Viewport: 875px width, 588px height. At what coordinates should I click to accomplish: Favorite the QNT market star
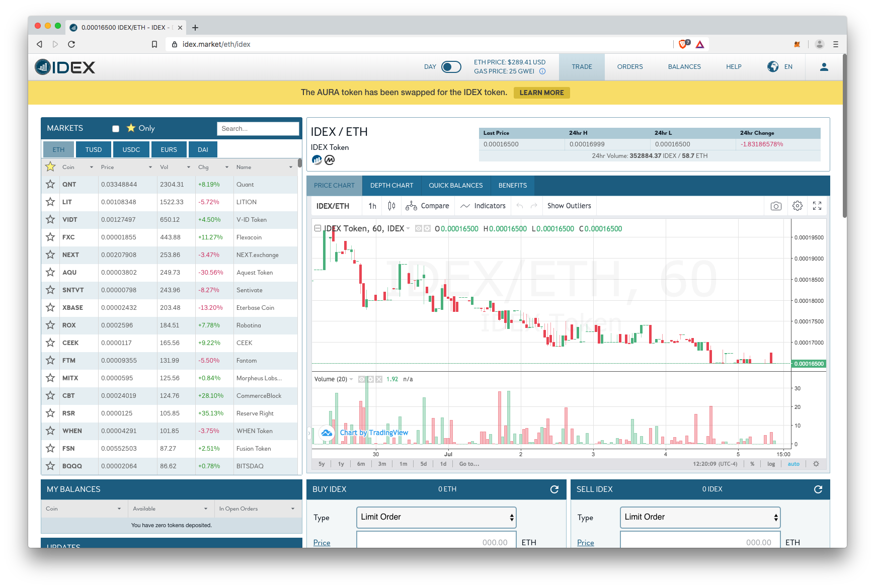tap(50, 185)
